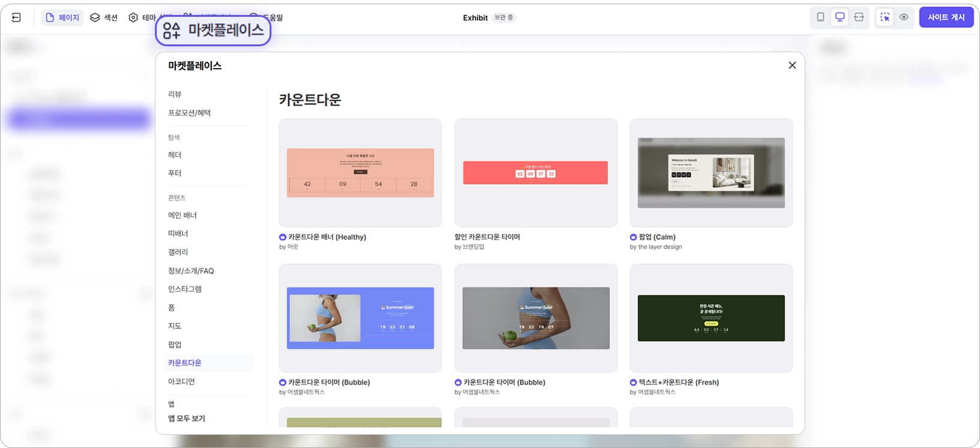Screen dimensions: 980x448
Task: Click the 팝업 (Calm) card title
Action: (657, 237)
